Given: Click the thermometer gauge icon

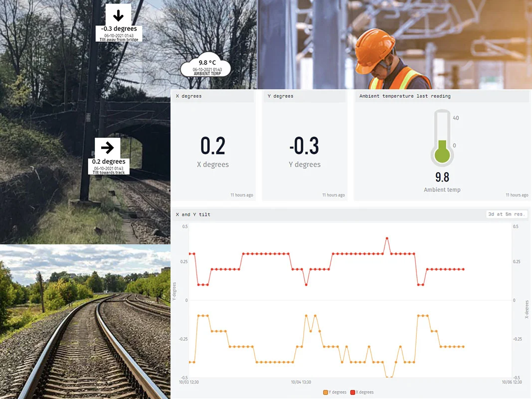Looking at the screenshot, I should click(442, 138).
